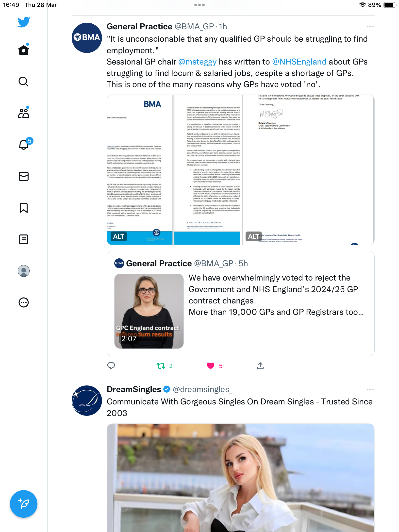Open the Bookmarks icon in sidebar
This screenshot has height=532, width=399.
click(x=24, y=208)
